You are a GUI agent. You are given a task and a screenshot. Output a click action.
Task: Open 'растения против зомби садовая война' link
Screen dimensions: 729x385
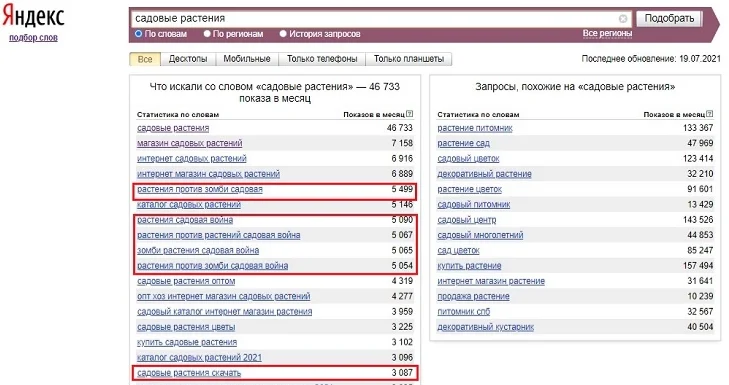click(x=212, y=266)
